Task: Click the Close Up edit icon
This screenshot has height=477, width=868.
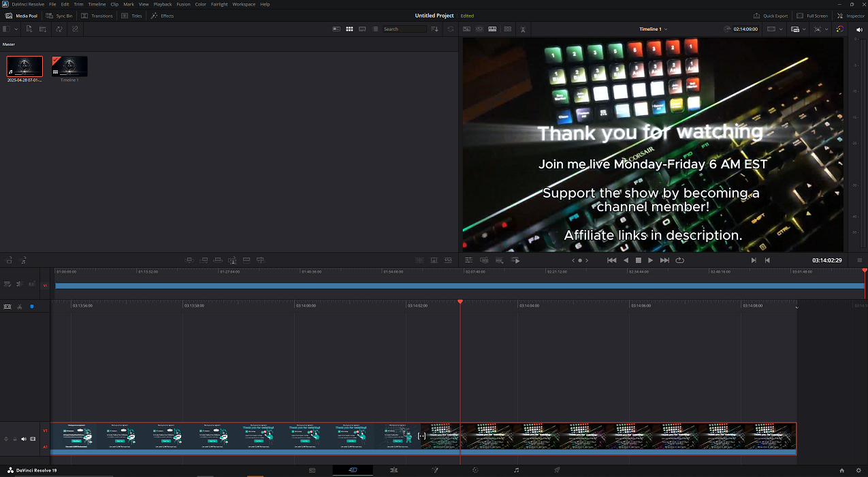Action: pyautogui.click(x=232, y=260)
